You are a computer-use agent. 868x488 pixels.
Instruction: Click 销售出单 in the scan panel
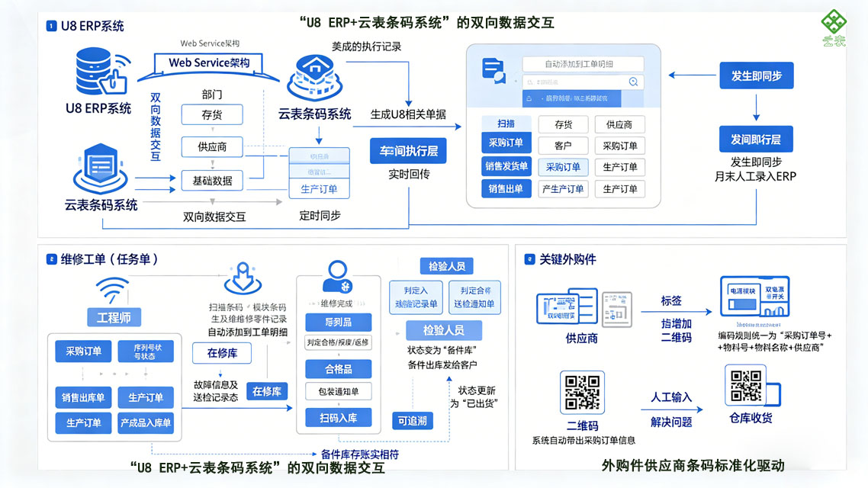[x=506, y=188]
